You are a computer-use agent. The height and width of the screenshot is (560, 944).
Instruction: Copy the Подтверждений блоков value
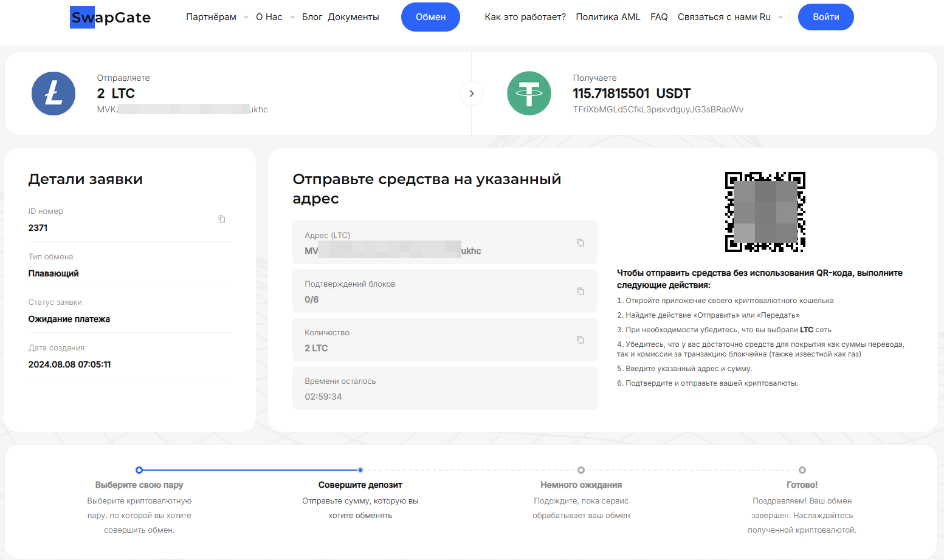point(581,291)
